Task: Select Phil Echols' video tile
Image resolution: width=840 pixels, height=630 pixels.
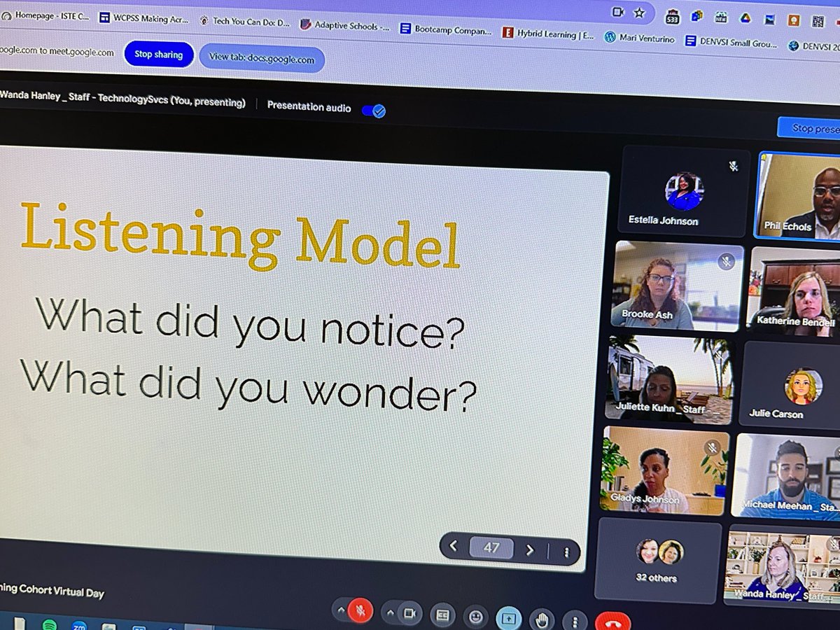Action: click(798, 196)
